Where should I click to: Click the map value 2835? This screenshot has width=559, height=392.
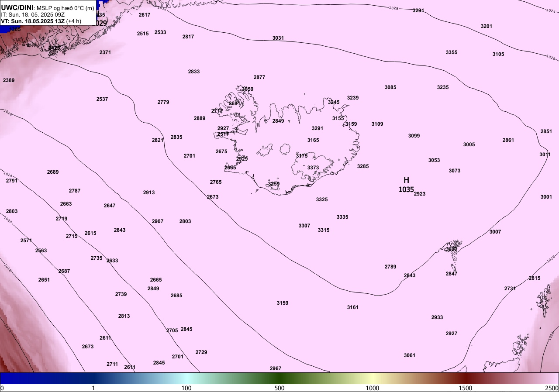coord(176,137)
